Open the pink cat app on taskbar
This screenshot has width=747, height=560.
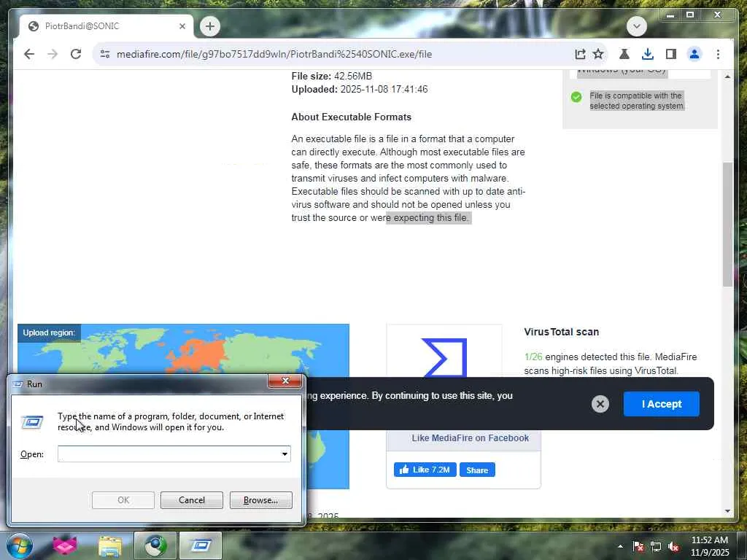click(65, 546)
